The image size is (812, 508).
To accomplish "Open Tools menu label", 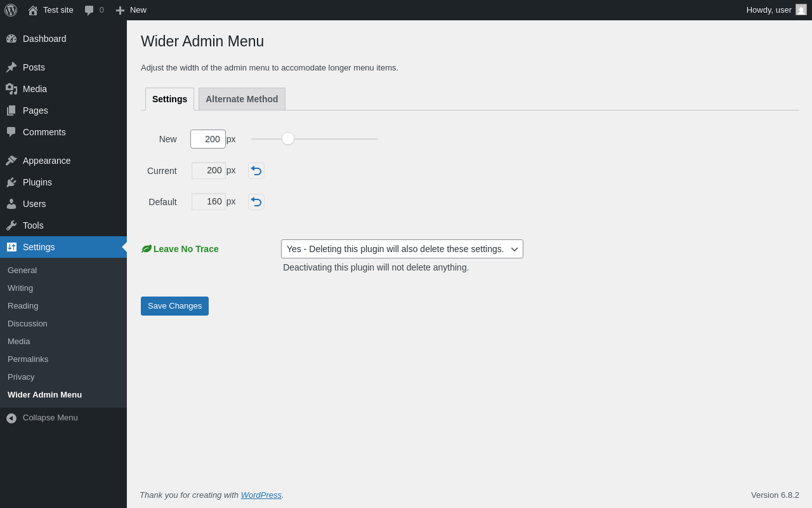I will pyautogui.click(x=33, y=225).
